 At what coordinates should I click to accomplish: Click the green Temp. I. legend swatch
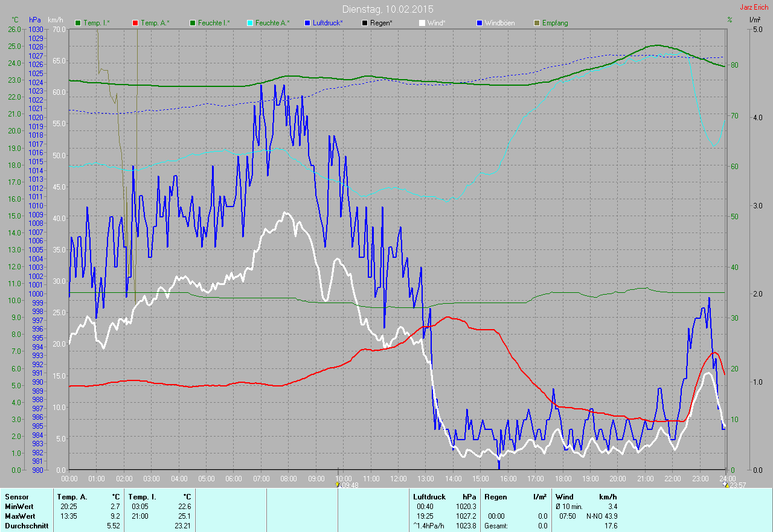click(x=78, y=23)
